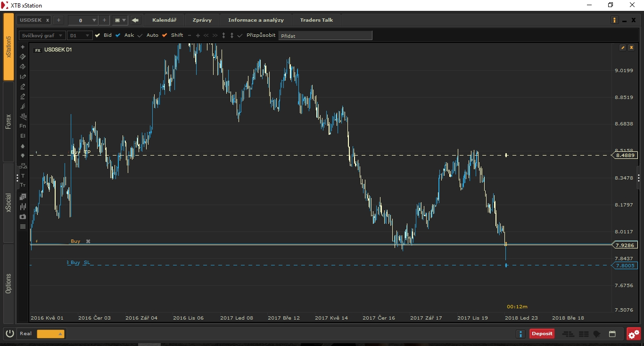Click the power button icon
Image resolution: width=644 pixels, height=346 pixels.
point(10,334)
